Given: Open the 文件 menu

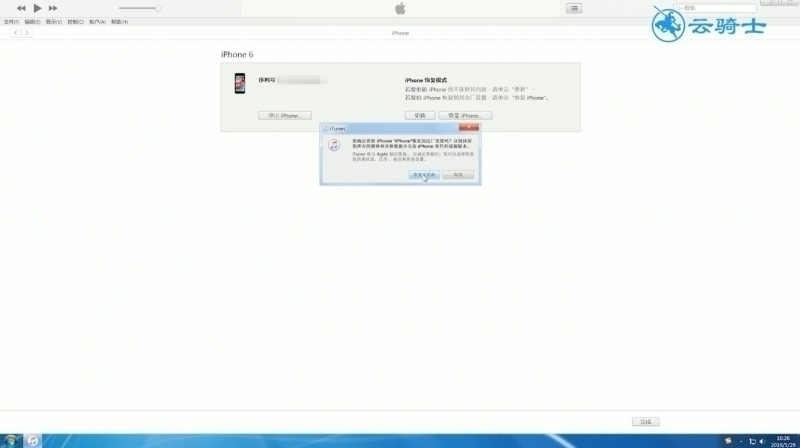Looking at the screenshot, I should [11, 22].
